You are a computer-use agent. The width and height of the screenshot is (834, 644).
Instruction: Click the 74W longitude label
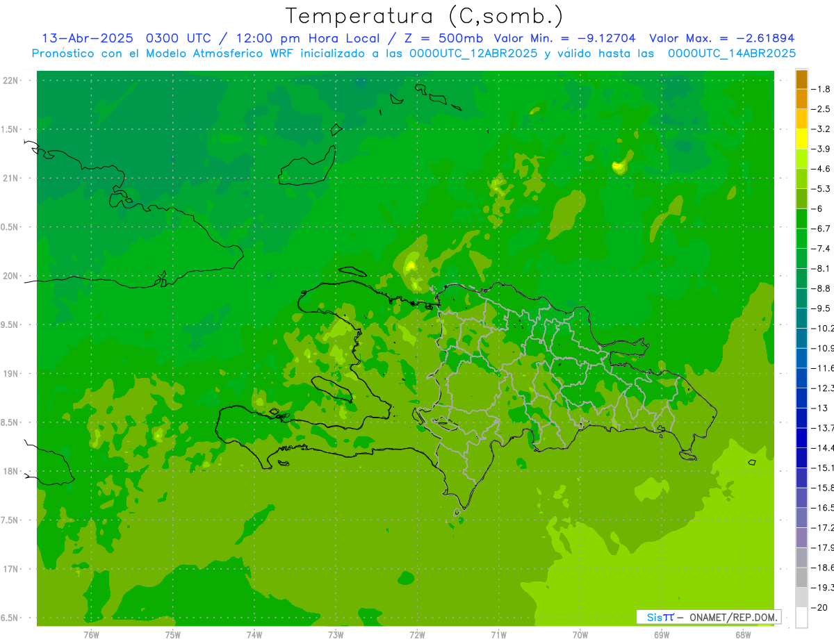pyautogui.click(x=254, y=635)
